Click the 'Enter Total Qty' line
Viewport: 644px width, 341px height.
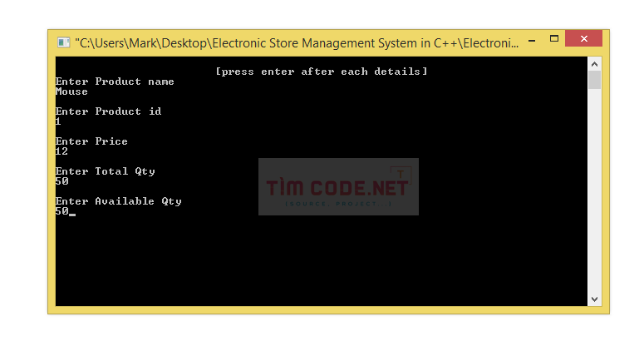coord(106,171)
